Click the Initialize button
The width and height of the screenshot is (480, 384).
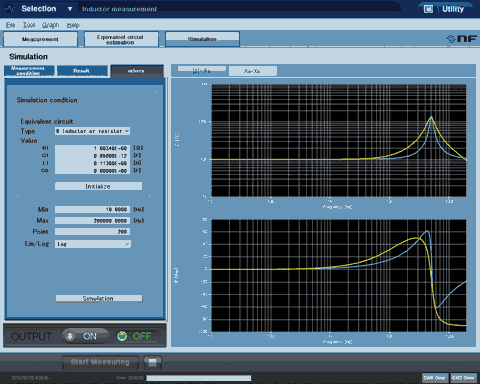(x=98, y=186)
